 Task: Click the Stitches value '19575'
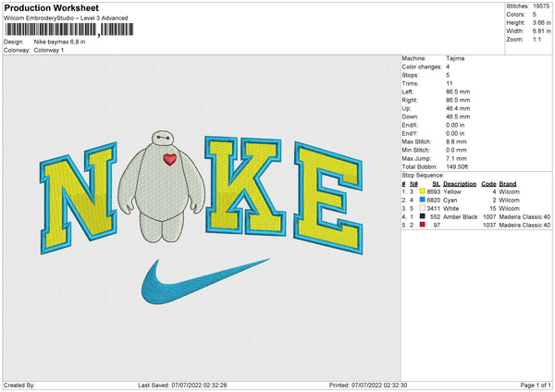coord(541,6)
